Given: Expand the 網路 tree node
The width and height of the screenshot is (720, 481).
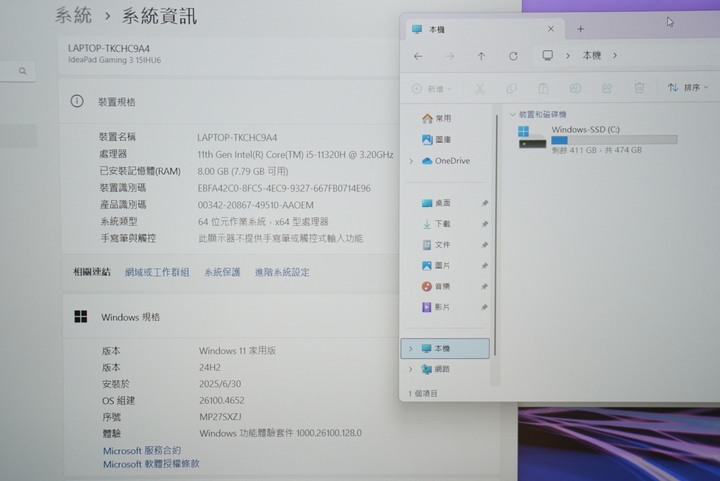Looking at the screenshot, I should pos(411,369).
